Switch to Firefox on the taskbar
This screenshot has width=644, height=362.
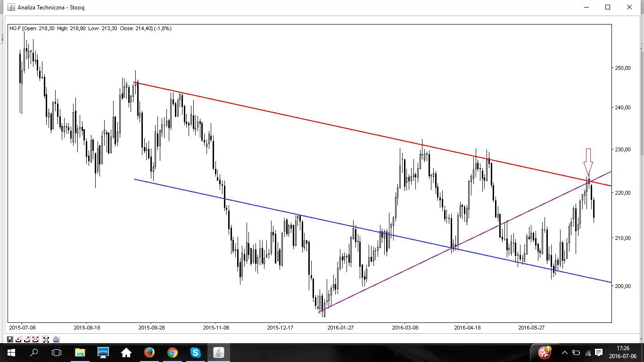pos(149,352)
